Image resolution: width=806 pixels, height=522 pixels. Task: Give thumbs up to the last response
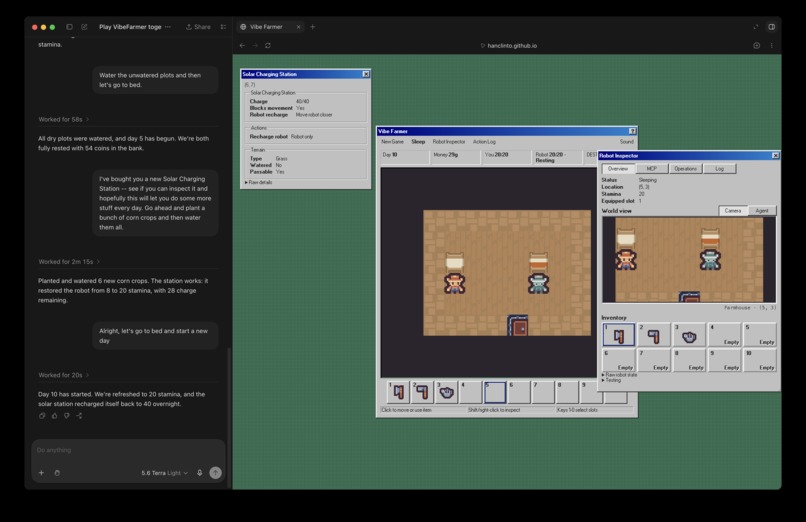54,416
